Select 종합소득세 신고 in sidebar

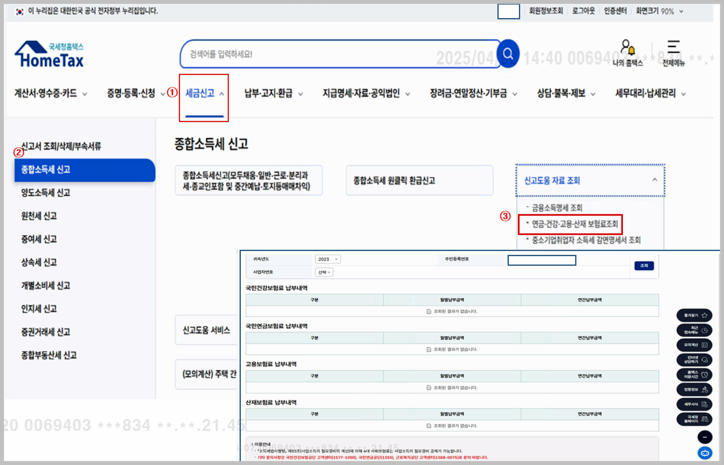84,170
